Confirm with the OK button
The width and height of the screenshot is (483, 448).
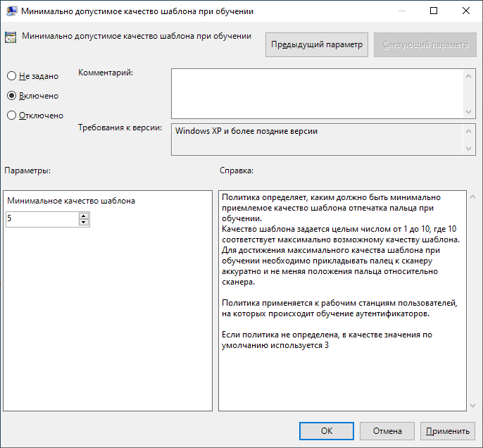[x=327, y=431]
